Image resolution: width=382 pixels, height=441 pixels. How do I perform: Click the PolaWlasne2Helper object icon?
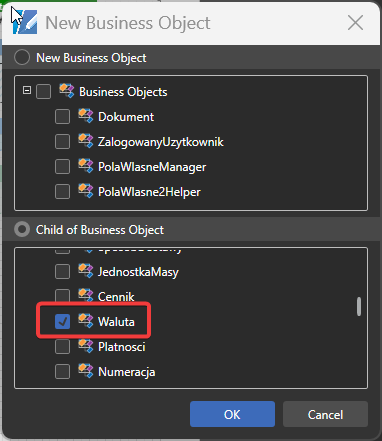(x=86, y=191)
